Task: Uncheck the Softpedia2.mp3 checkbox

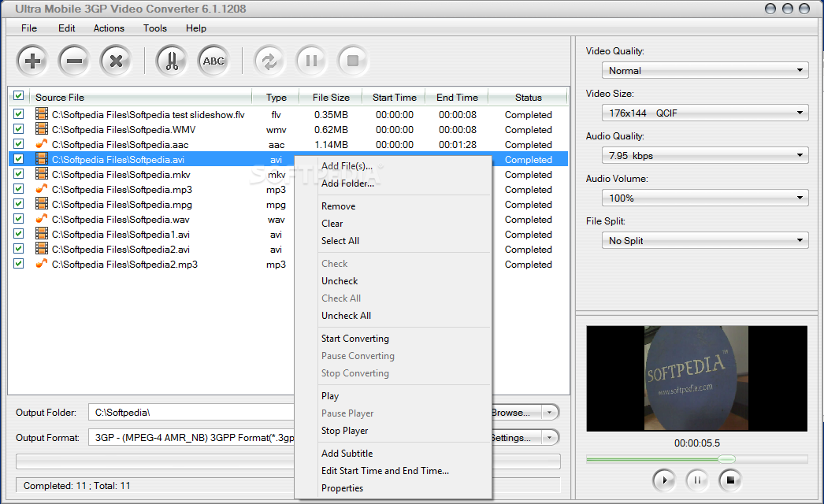Action: click(x=18, y=263)
